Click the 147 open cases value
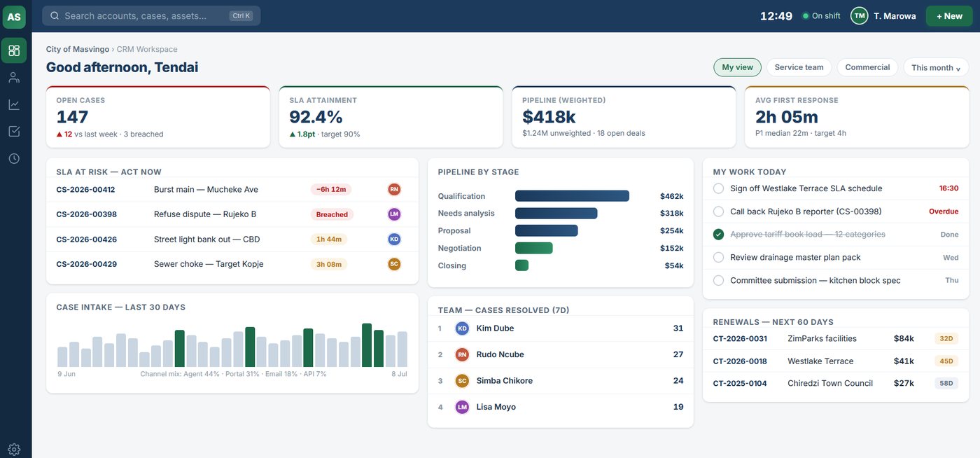Viewport: 980px width, 458px height. (x=72, y=117)
